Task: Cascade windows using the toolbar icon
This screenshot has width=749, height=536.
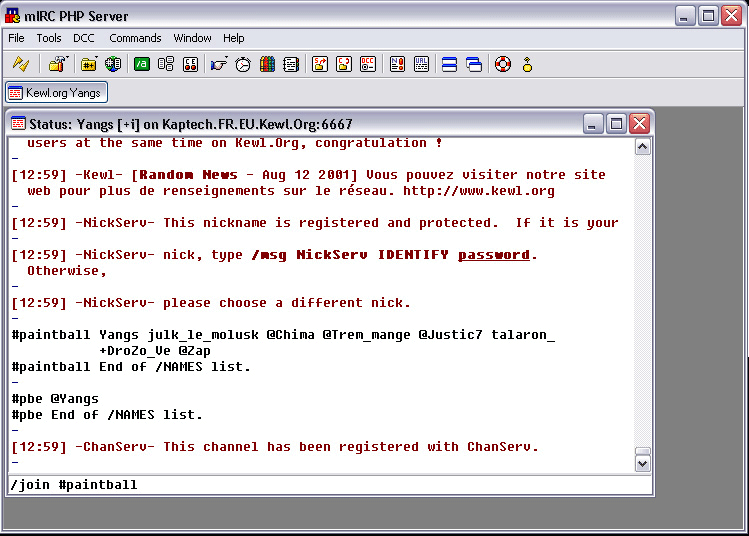Action: [x=474, y=64]
